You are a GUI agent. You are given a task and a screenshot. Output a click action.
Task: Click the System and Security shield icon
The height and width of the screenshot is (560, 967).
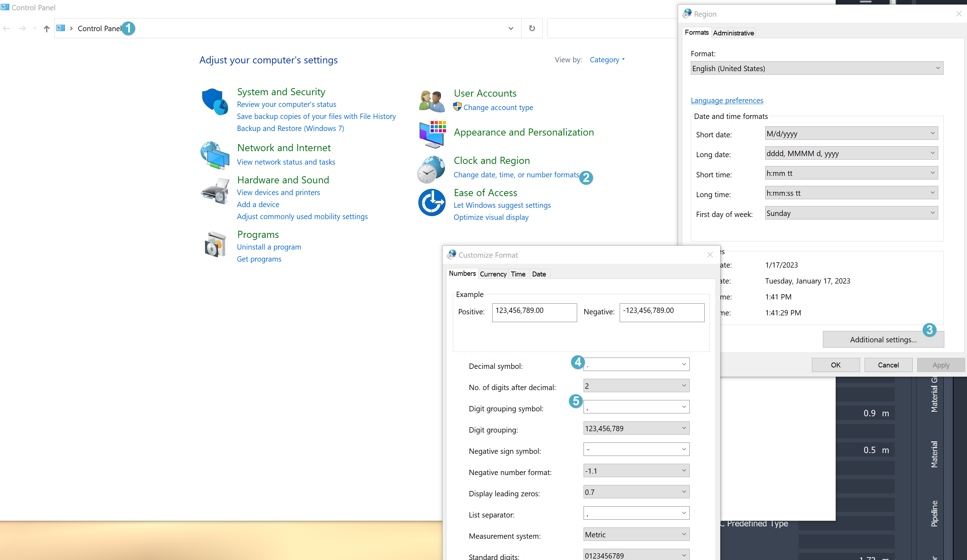[x=215, y=102]
